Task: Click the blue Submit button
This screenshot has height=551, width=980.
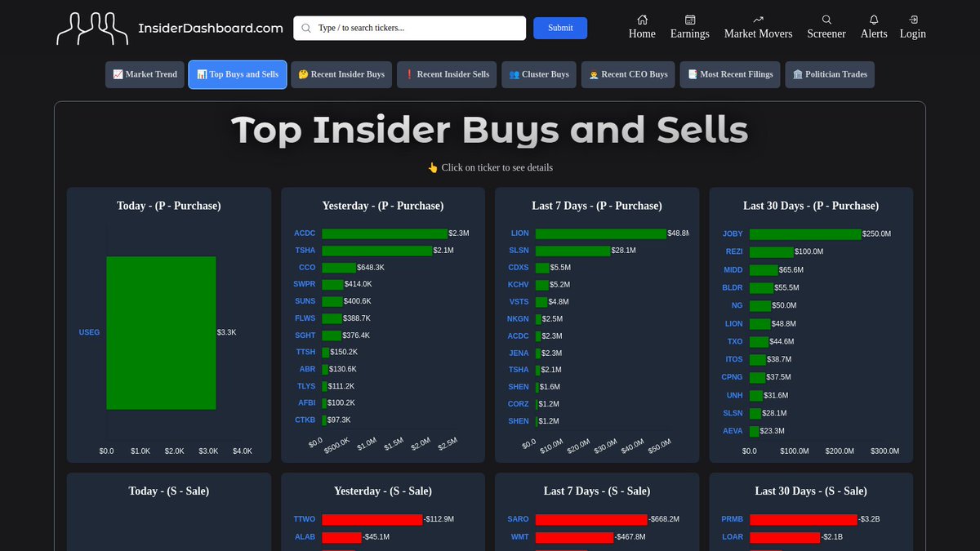Action: (560, 28)
